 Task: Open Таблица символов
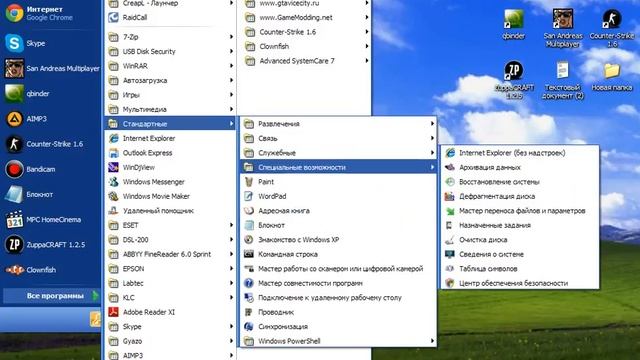pyautogui.click(x=520, y=269)
